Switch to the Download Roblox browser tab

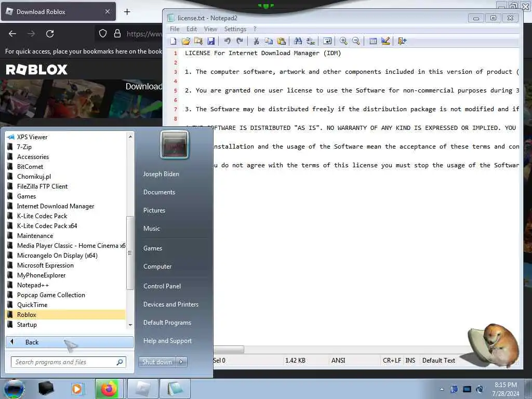pyautogui.click(x=58, y=11)
